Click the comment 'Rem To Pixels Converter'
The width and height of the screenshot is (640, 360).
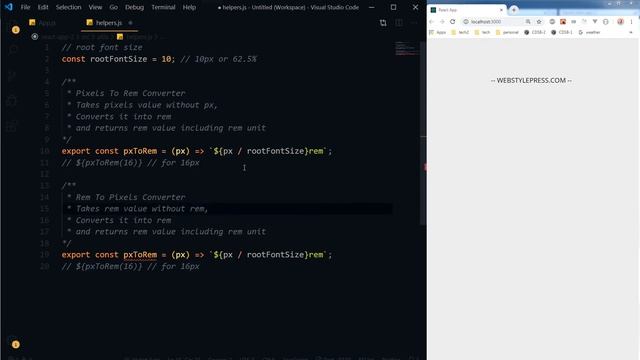(x=130, y=197)
